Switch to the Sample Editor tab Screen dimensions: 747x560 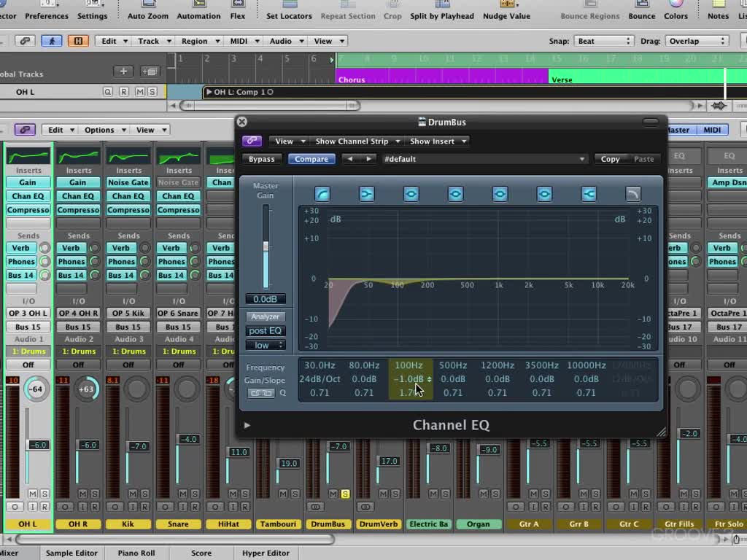click(71, 553)
